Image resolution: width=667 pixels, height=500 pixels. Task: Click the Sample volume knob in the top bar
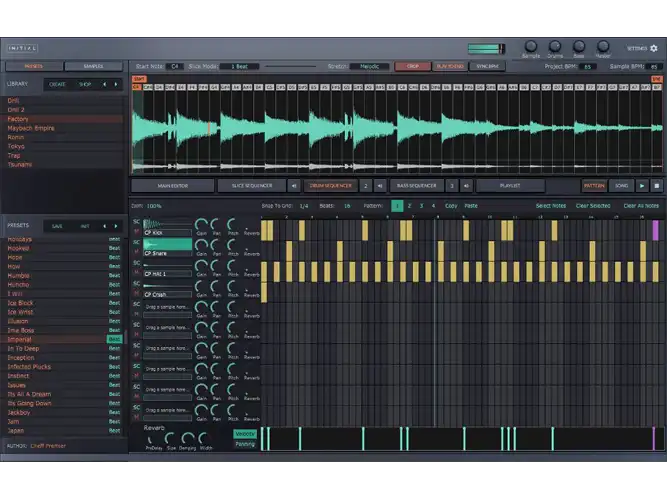coord(530,46)
